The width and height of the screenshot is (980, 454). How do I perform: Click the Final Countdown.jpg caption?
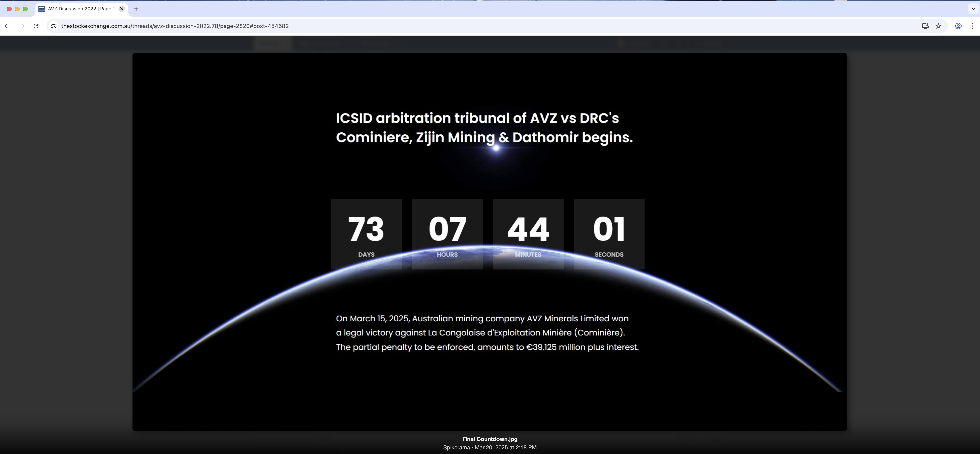click(x=490, y=439)
